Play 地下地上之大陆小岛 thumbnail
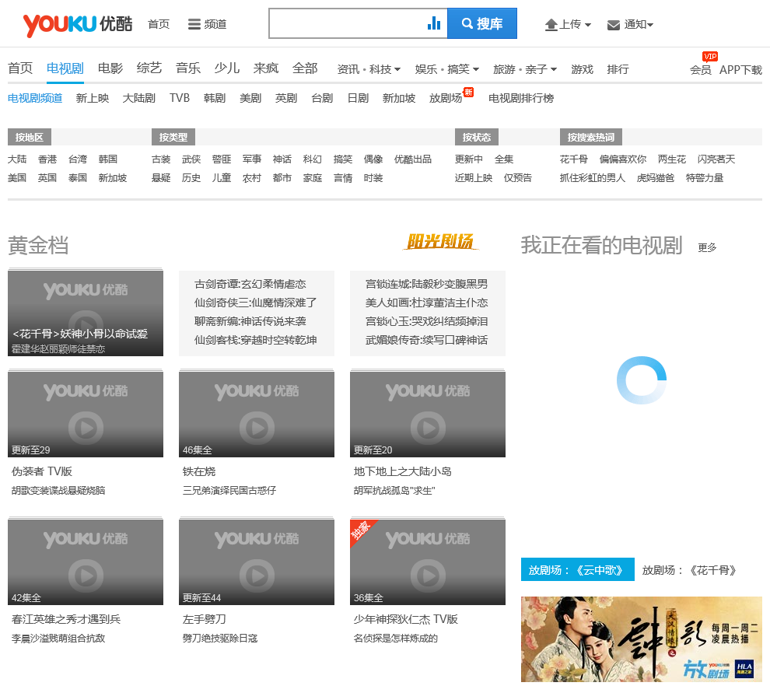The image size is (770, 700). coord(428,414)
